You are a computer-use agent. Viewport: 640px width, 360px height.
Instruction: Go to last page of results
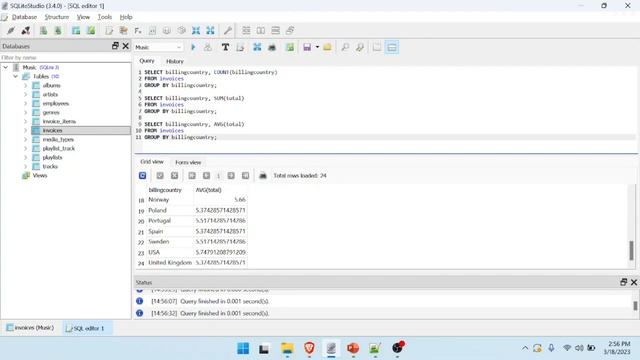click(x=245, y=176)
